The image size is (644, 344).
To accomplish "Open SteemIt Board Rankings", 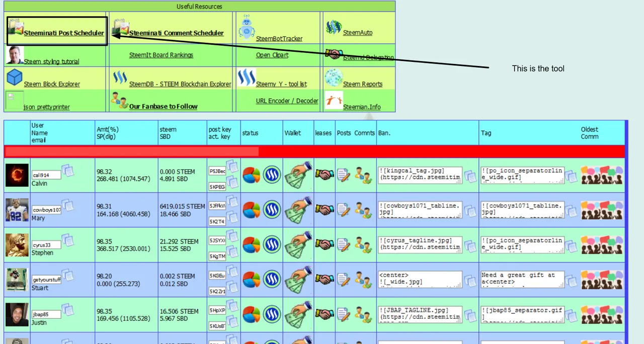I will pyautogui.click(x=161, y=55).
